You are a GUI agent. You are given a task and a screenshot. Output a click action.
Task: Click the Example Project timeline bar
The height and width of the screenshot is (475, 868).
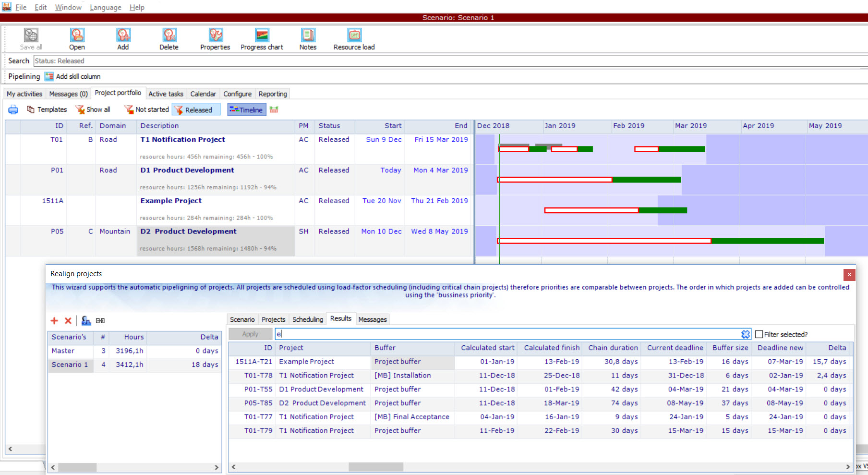click(x=615, y=210)
